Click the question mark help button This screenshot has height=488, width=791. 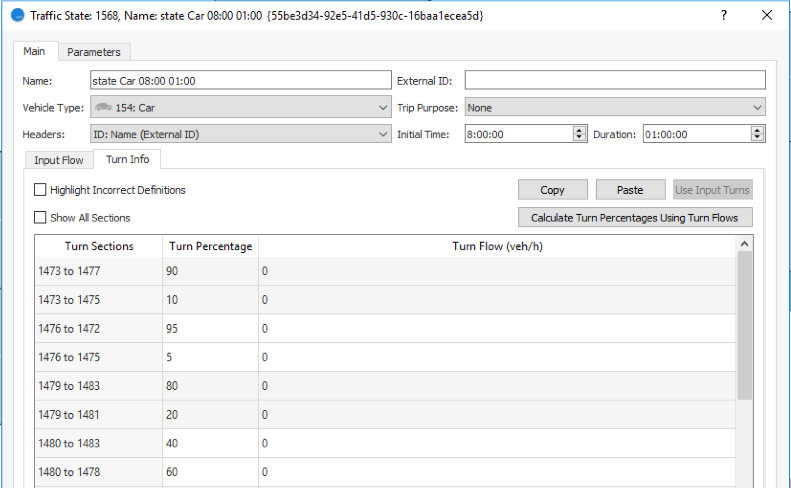(723, 15)
